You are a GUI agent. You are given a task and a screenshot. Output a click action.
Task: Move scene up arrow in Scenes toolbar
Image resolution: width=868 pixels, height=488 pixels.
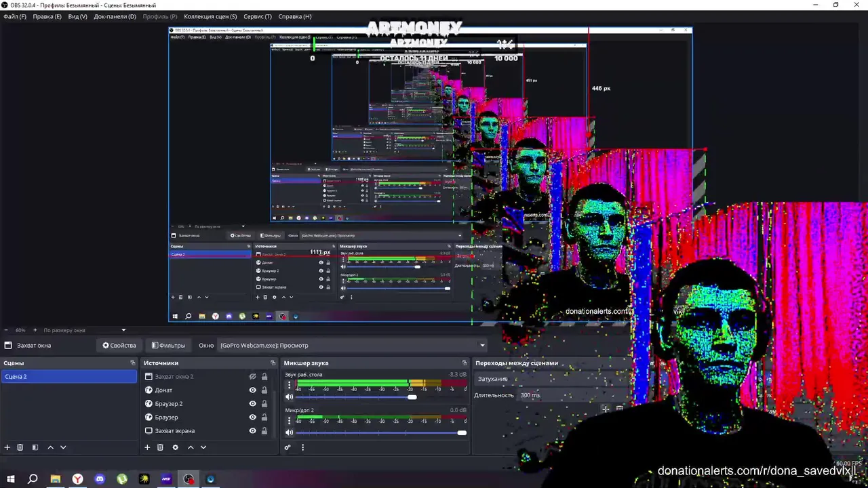pyautogui.click(x=50, y=447)
